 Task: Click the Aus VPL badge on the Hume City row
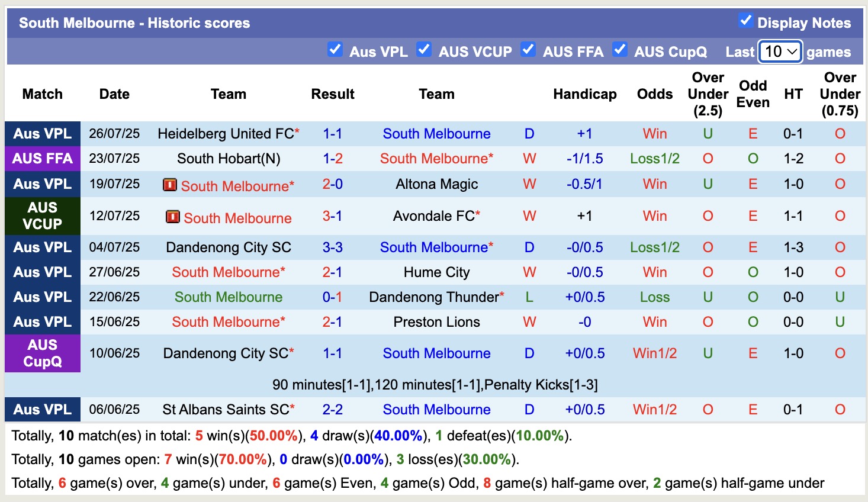point(42,272)
